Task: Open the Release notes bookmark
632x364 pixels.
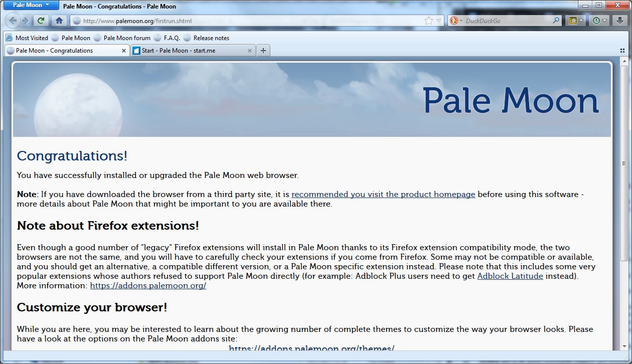Action: [x=206, y=38]
